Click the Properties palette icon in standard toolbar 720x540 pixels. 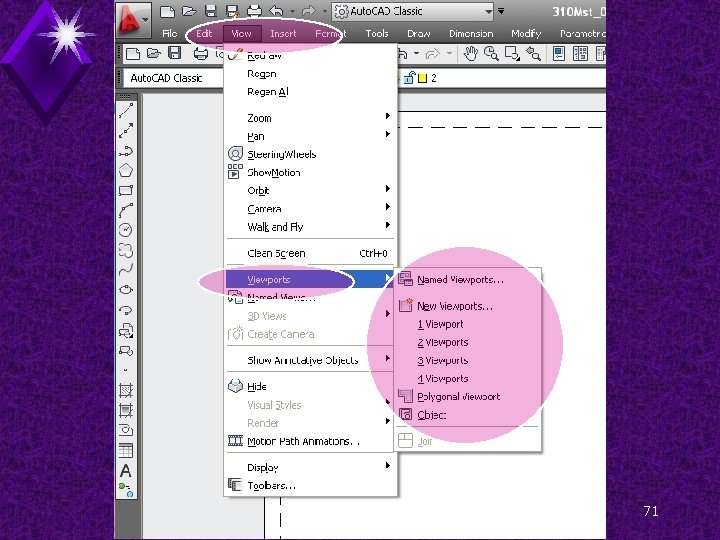559,54
